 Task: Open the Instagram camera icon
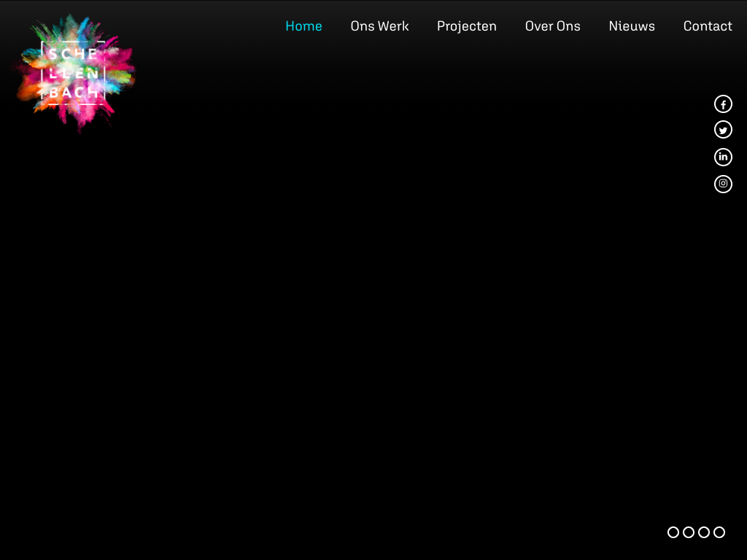pos(723,184)
